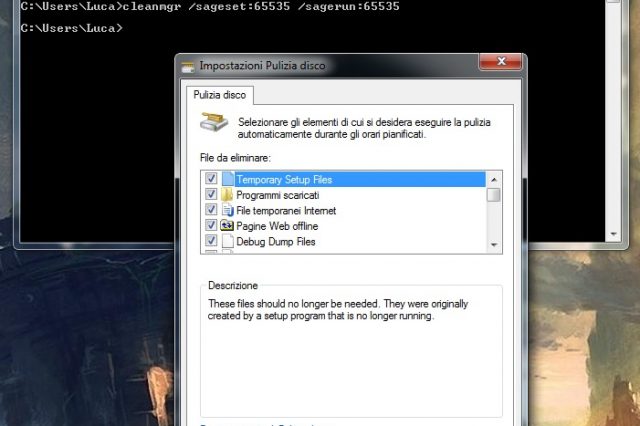Select Temporary Setup Files row text
640x426 pixels.
[x=284, y=180]
